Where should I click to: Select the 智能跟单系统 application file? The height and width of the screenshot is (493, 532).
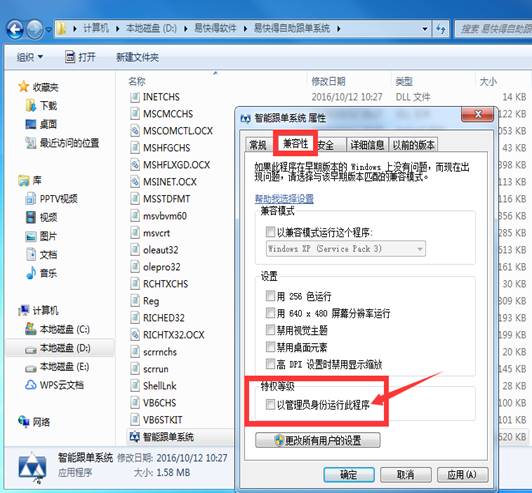click(x=162, y=437)
